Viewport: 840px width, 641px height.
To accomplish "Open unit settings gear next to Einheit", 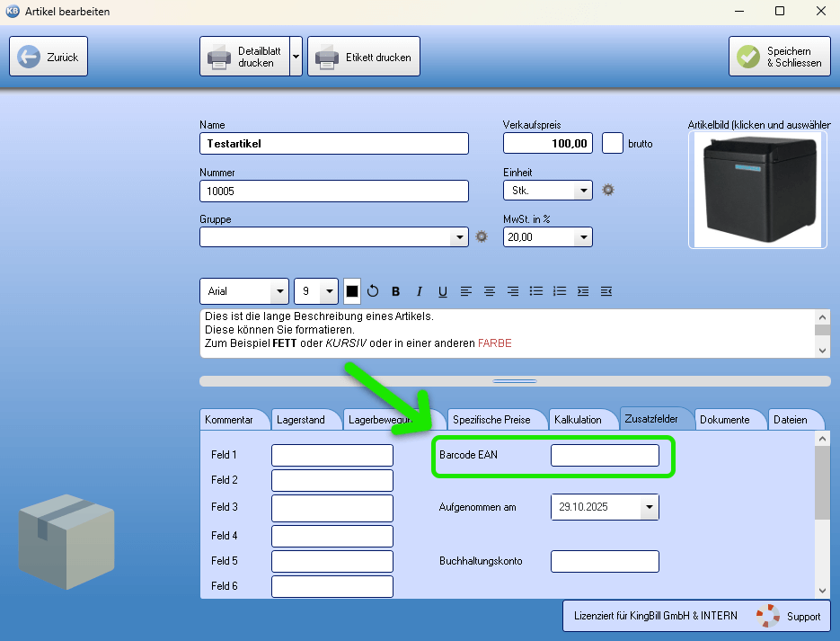I will pos(608,190).
